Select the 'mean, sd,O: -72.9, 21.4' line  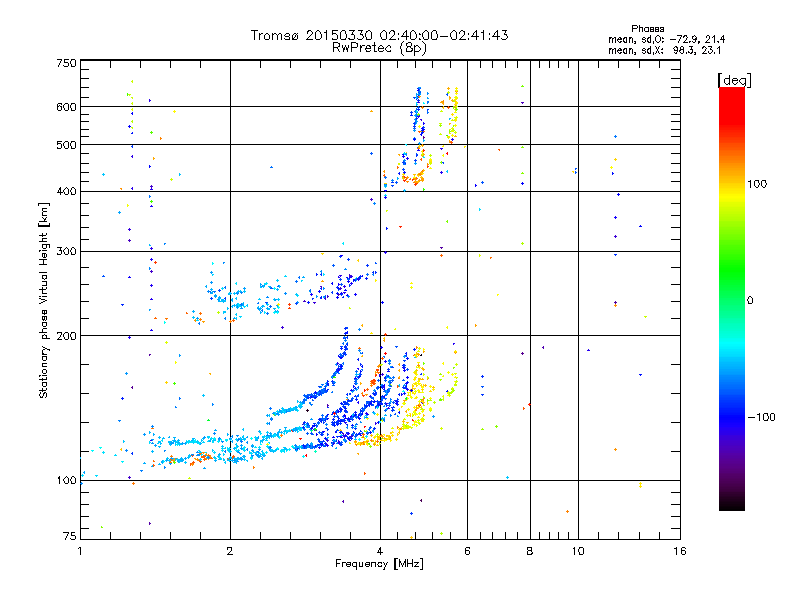[666, 39]
